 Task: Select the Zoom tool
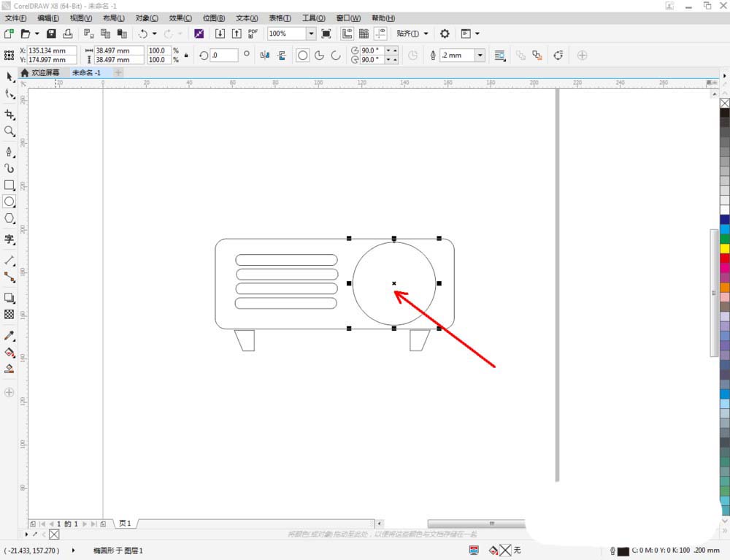pos(9,131)
